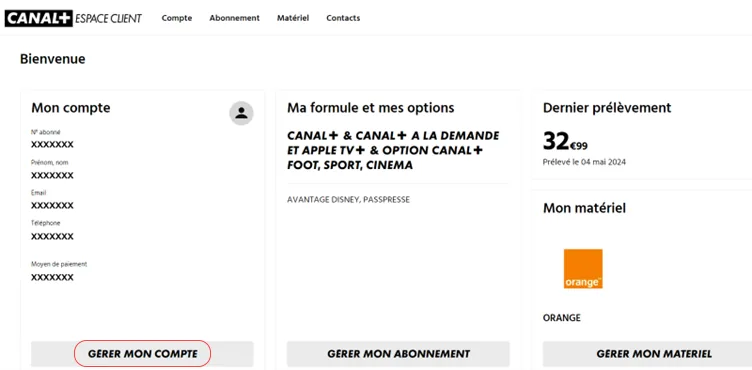
Task: Click the Mon compte card title
Action: pos(70,108)
